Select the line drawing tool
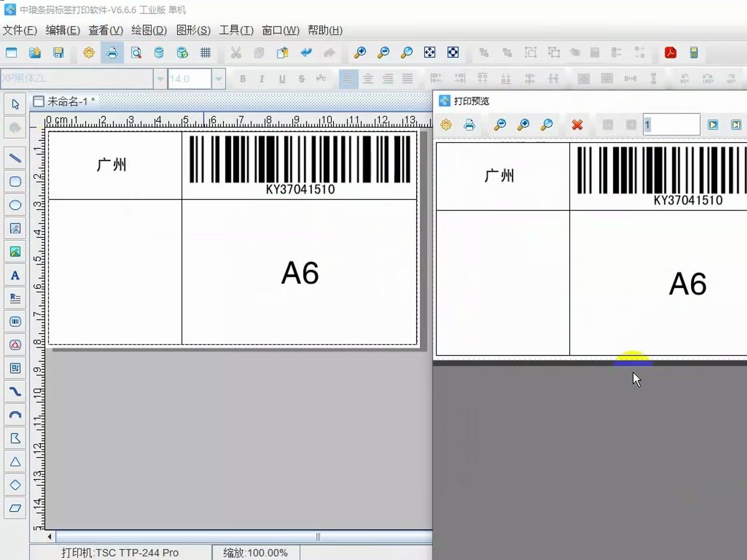 click(15, 158)
